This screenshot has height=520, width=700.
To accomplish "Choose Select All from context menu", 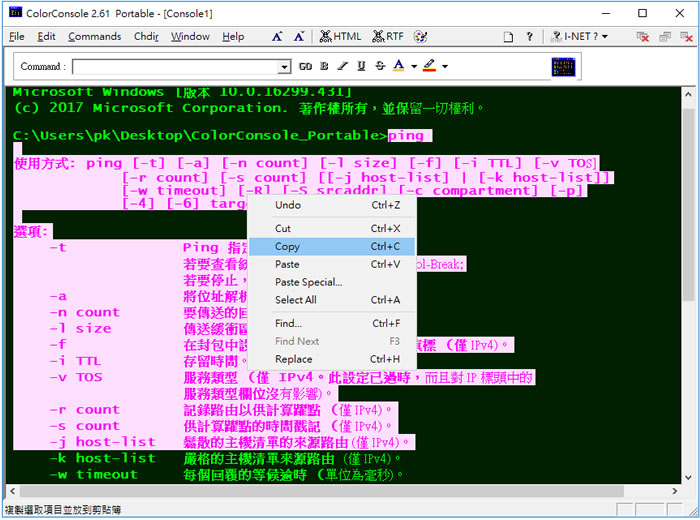I will click(332, 300).
